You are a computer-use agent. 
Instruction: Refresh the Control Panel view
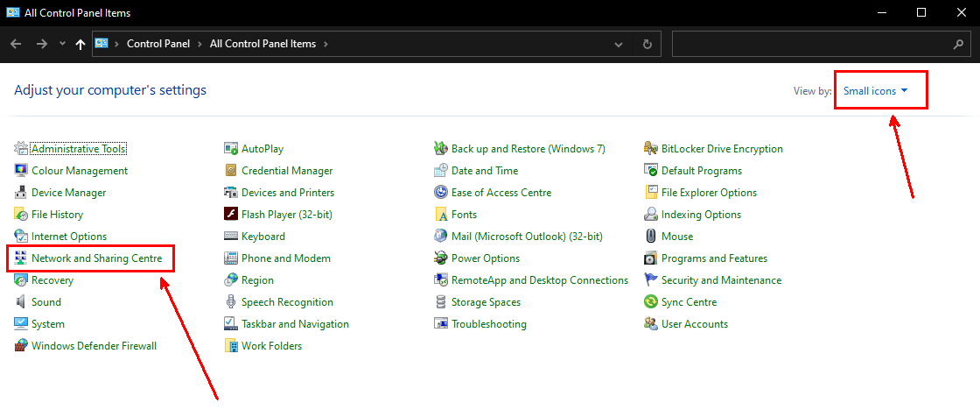point(647,45)
